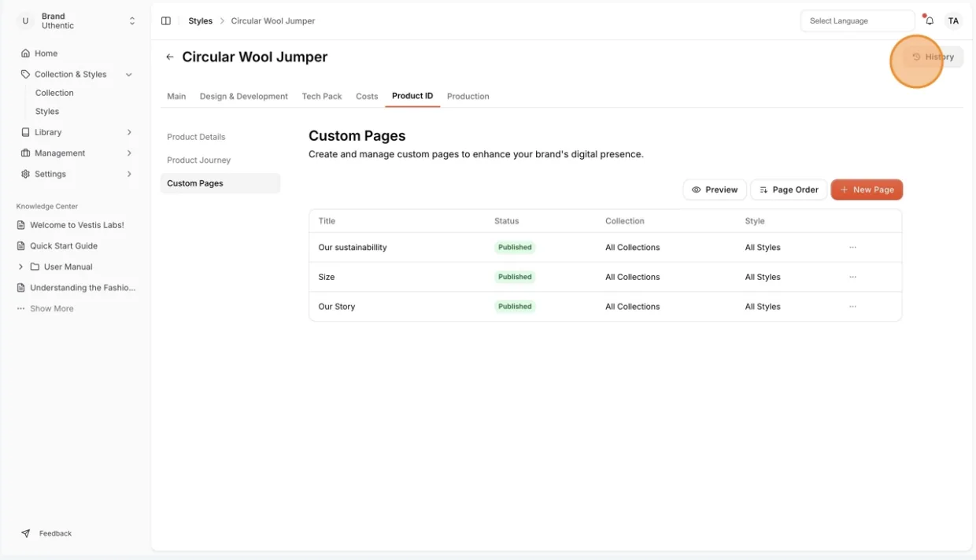Go to Collection in the sidebar
The image size is (976, 560).
54,93
